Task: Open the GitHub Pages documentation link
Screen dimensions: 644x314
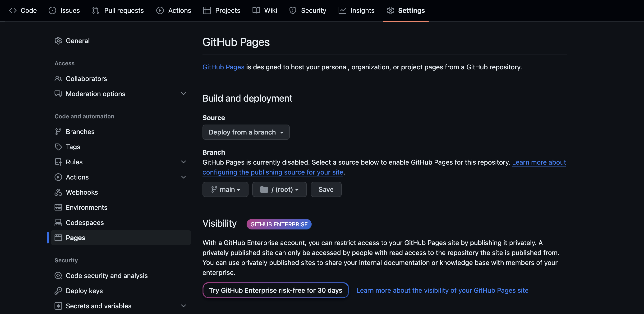Action: click(223, 67)
